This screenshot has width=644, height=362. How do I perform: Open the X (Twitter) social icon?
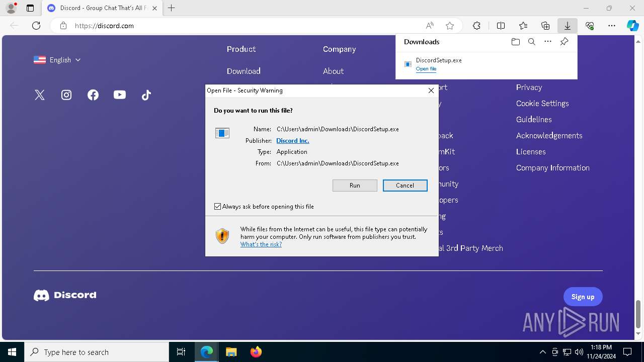click(x=40, y=95)
